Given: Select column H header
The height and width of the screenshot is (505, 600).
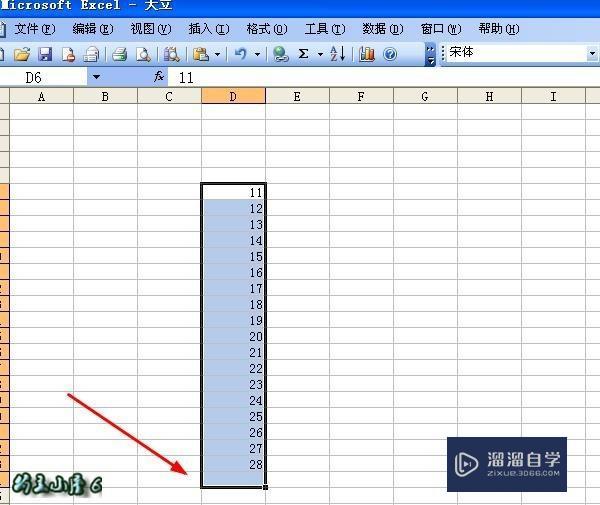Looking at the screenshot, I should [489, 96].
